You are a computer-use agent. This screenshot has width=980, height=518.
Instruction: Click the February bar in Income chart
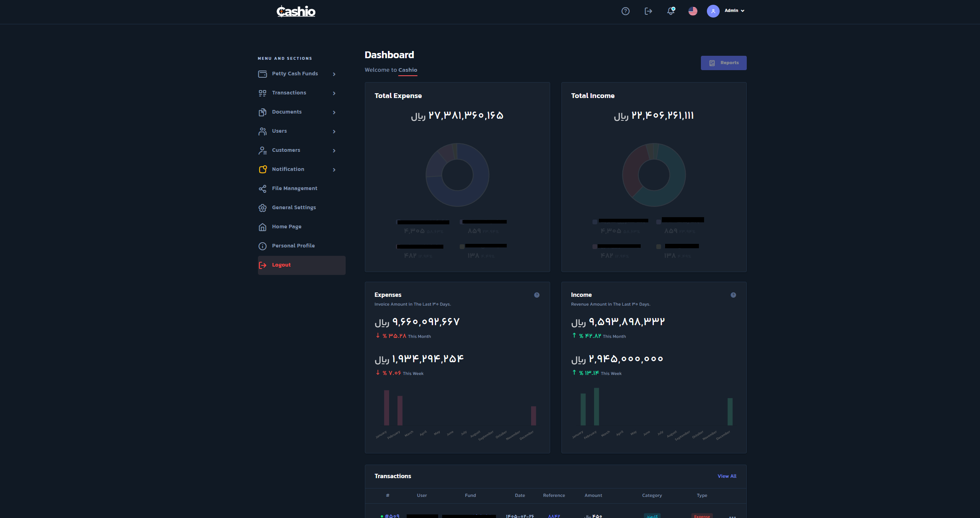596,406
